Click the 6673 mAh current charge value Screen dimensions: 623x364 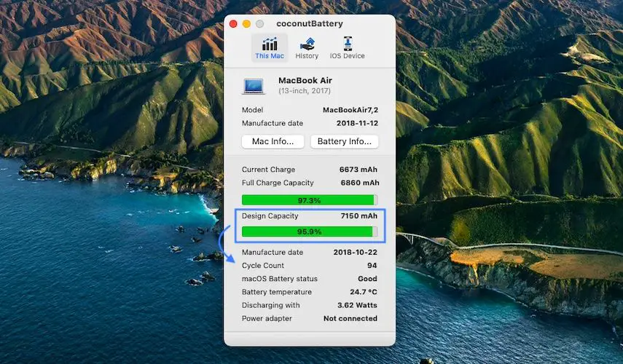[358, 170]
